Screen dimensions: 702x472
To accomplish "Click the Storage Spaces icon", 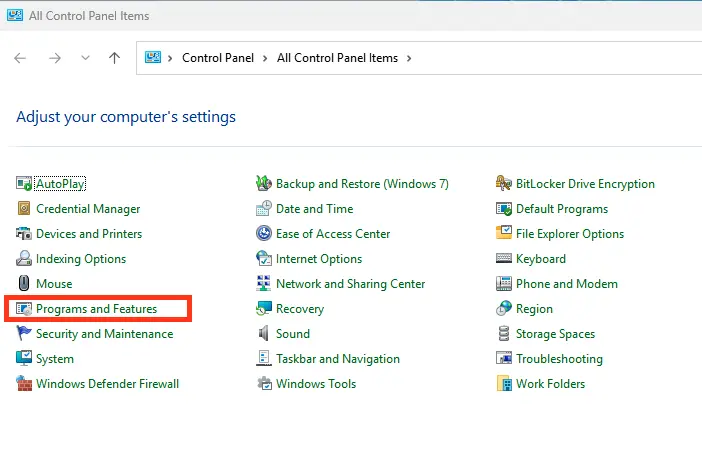I will click(505, 334).
